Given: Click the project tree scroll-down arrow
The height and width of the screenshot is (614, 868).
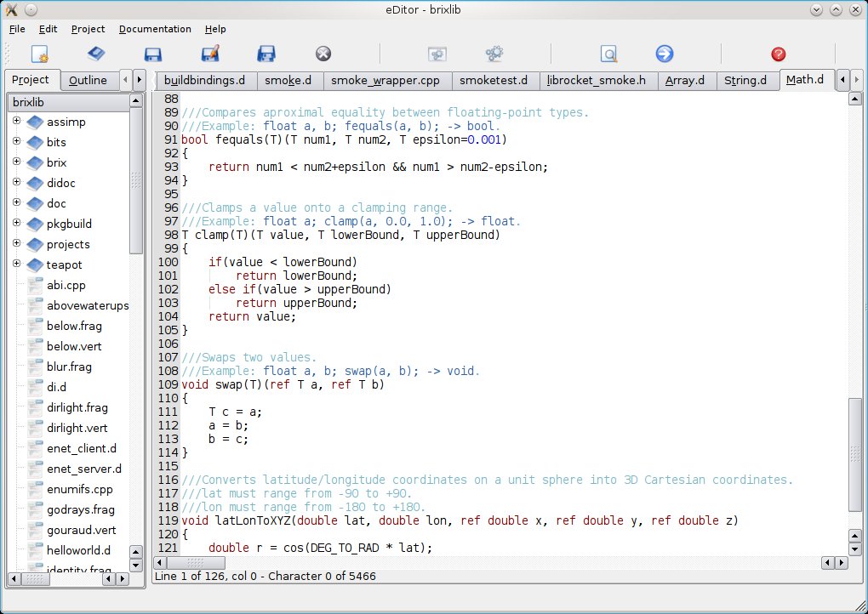Looking at the screenshot, I should coord(136,564).
